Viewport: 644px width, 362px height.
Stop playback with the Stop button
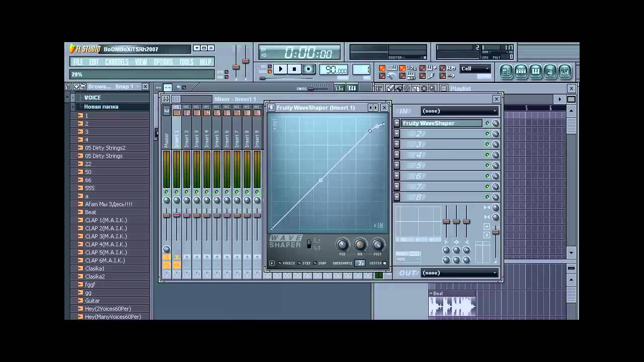click(294, 69)
